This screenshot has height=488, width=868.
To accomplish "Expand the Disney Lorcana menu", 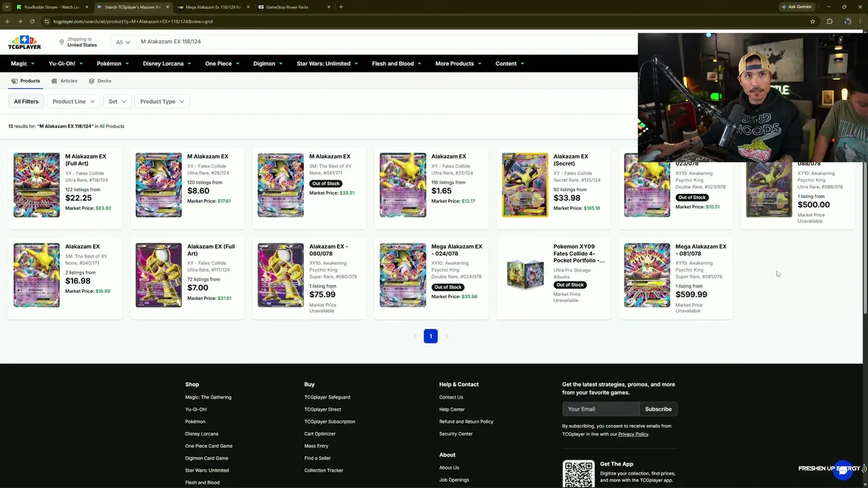I will coord(167,64).
